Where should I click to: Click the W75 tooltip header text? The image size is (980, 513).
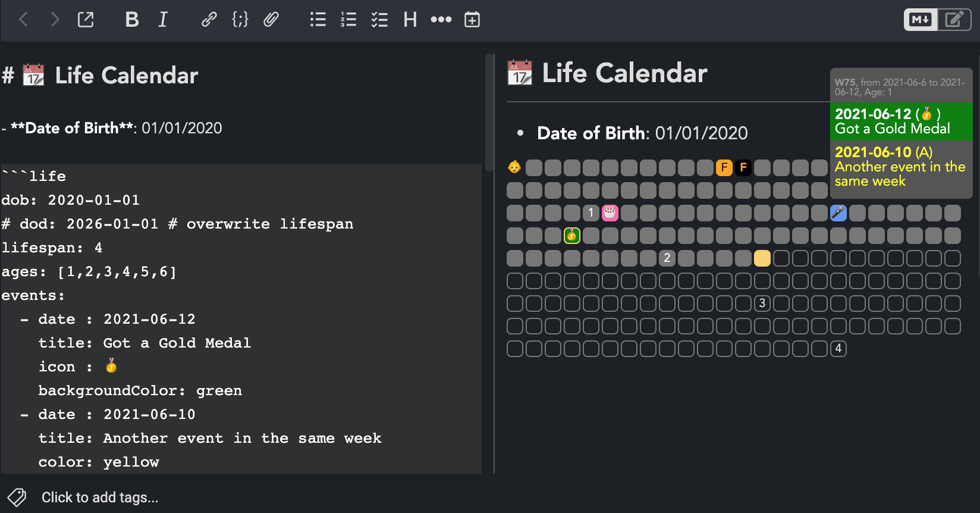click(x=900, y=87)
